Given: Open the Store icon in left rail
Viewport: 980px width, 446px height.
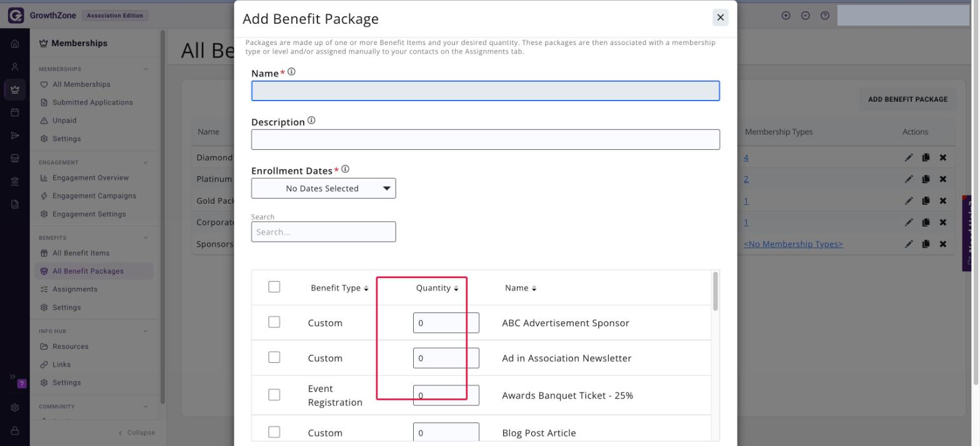Looking at the screenshot, I should pyautogui.click(x=15, y=159).
